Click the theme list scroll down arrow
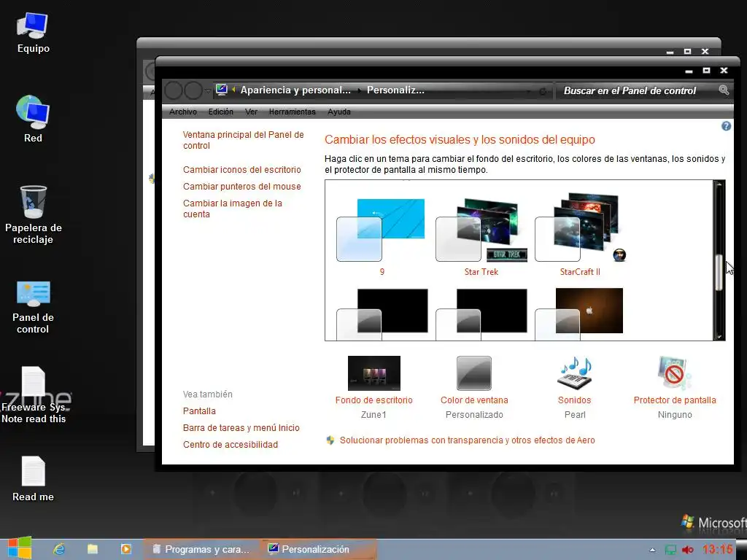The width and height of the screenshot is (747, 560). [719, 336]
